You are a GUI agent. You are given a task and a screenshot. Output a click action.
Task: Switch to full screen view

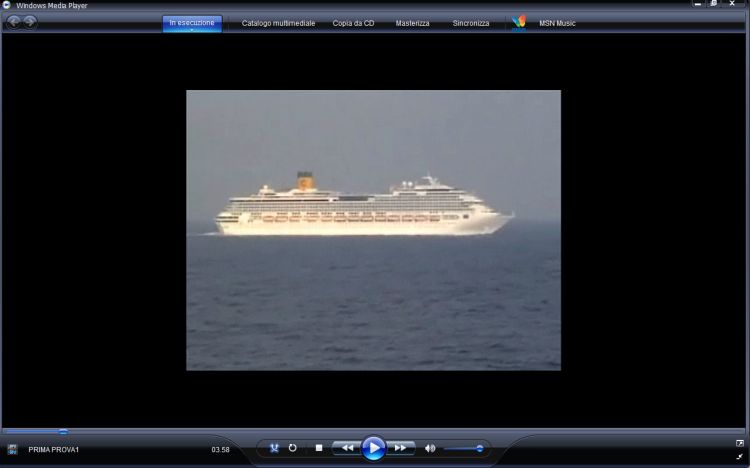pyautogui.click(x=739, y=443)
